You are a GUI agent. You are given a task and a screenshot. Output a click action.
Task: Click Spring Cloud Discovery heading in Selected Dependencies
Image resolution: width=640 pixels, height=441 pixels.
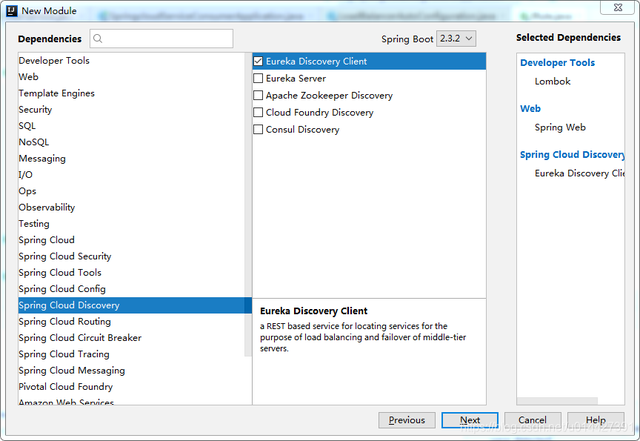[x=572, y=155]
